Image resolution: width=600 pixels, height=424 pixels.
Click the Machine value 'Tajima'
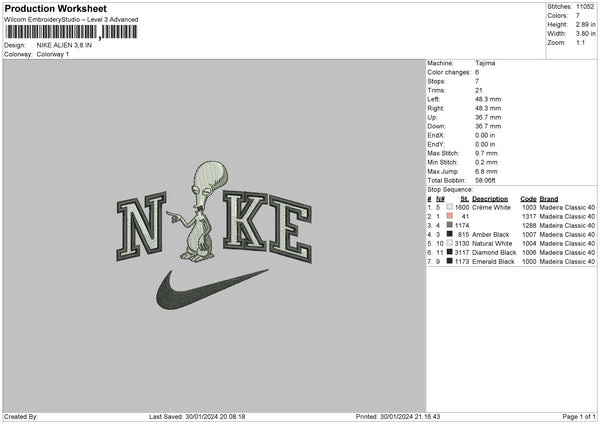pyautogui.click(x=485, y=63)
